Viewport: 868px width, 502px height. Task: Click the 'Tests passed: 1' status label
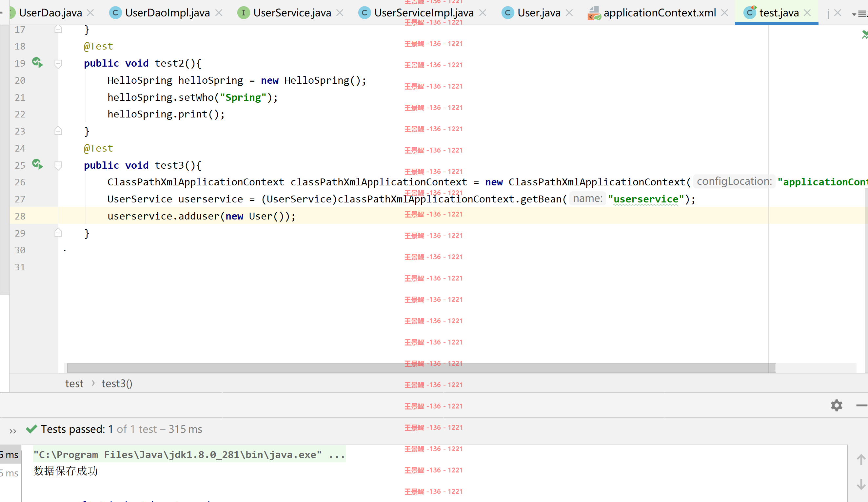point(77,429)
